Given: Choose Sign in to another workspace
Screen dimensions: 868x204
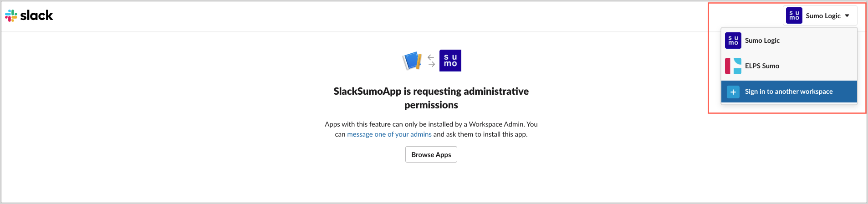Looking at the screenshot, I should 789,92.
